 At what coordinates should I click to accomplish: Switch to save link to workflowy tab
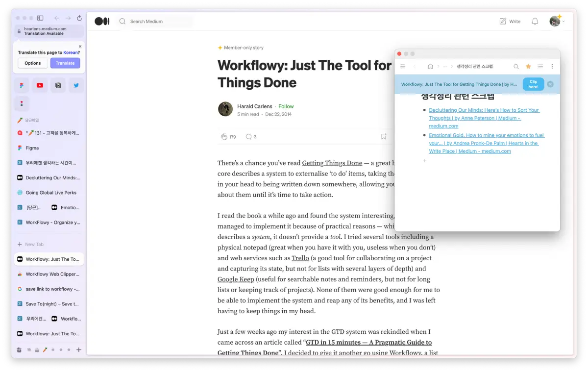pyautogui.click(x=49, y=289)
